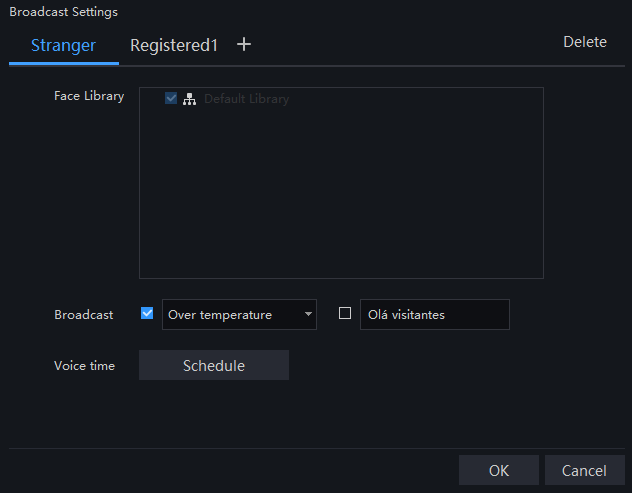
Task: Focus the Olá visitantes text field
Action: pos(434,314)
